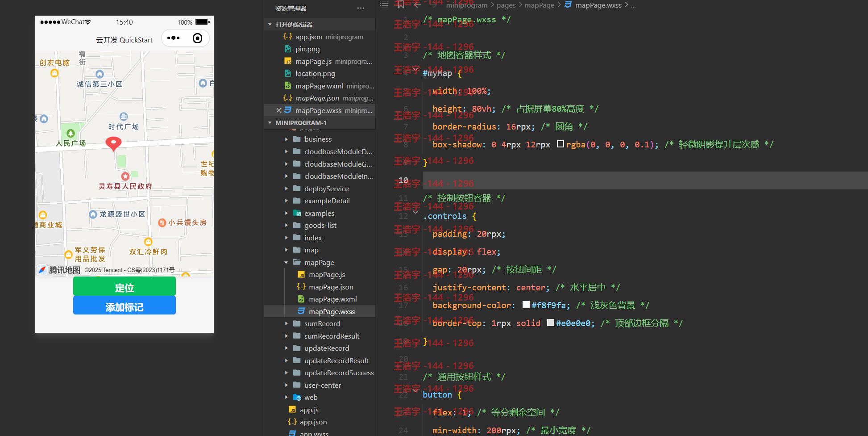Open the mini program three-dots capsule menu
Screen dimensions: 868x436
[173, 38]
